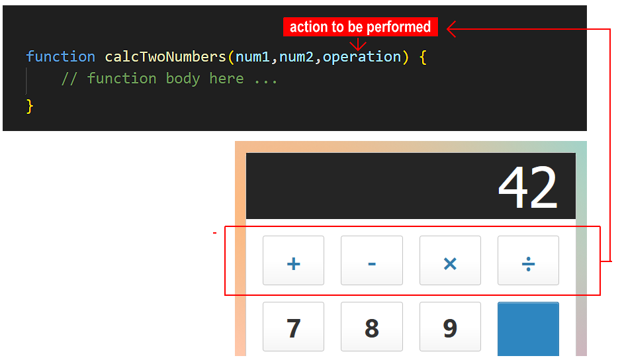
Task: Click the closing yellow curly brace
Action: (29, 106)
